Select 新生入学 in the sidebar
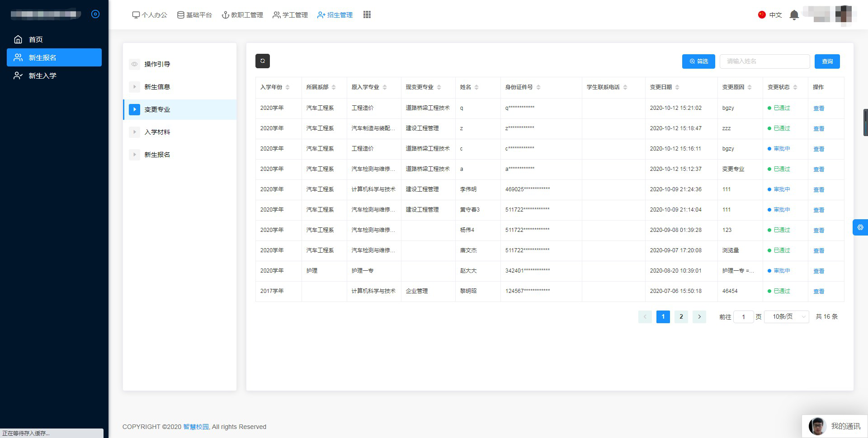This screenshot has height=438, width=868. [x=42, y=75]
